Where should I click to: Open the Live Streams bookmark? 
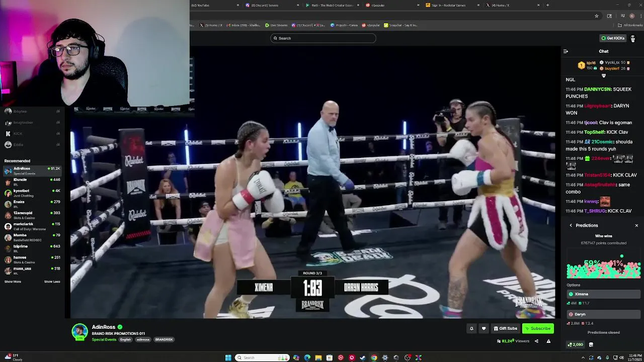pos(276,25)
